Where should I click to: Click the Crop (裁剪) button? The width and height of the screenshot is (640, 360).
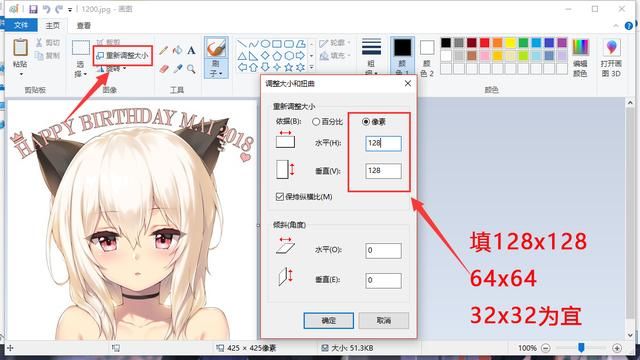pos(108,42)
